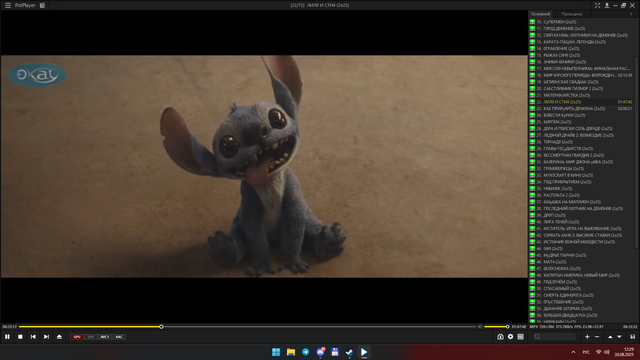Adjust the volume slider

click(496, 327)
